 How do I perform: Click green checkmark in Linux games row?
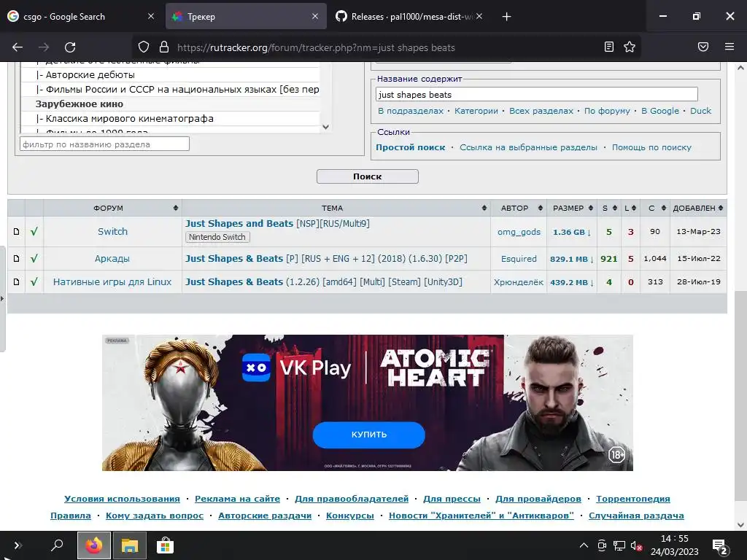(x=34, y=282)
